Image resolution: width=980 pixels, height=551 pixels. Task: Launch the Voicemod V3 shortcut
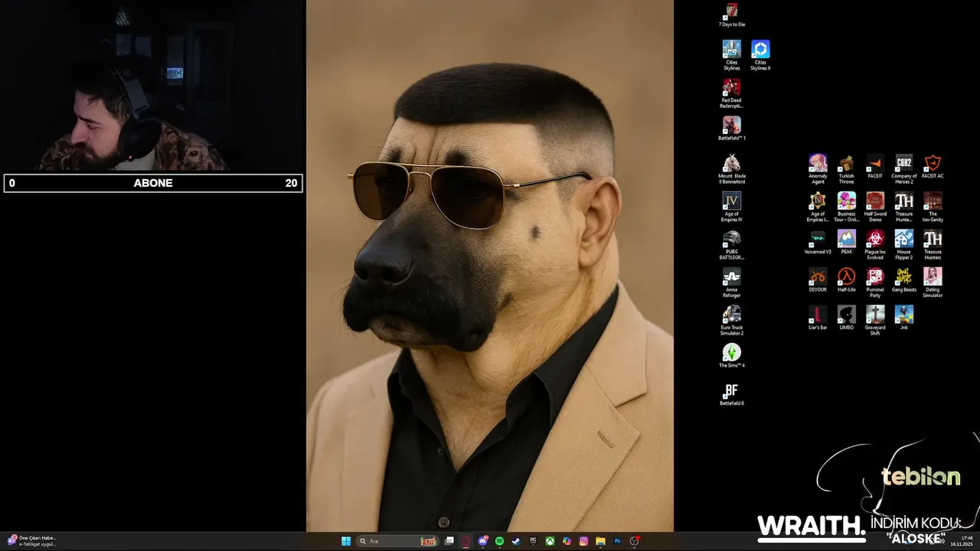pyautogui.click(x=818, y=242)
